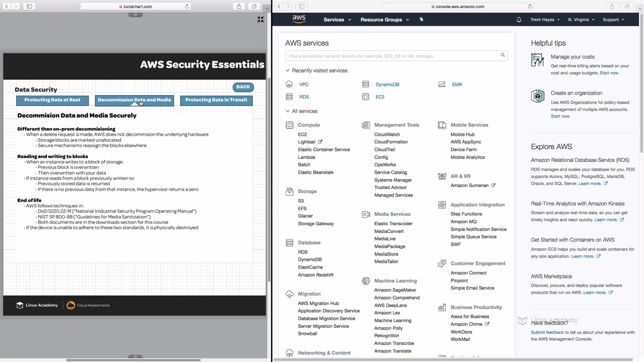Open the Support dropdown menu

613,20
